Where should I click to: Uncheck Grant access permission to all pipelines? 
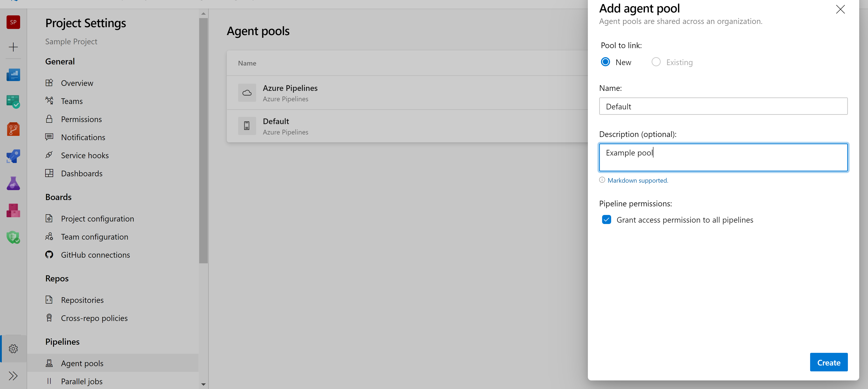click(606, 220)
